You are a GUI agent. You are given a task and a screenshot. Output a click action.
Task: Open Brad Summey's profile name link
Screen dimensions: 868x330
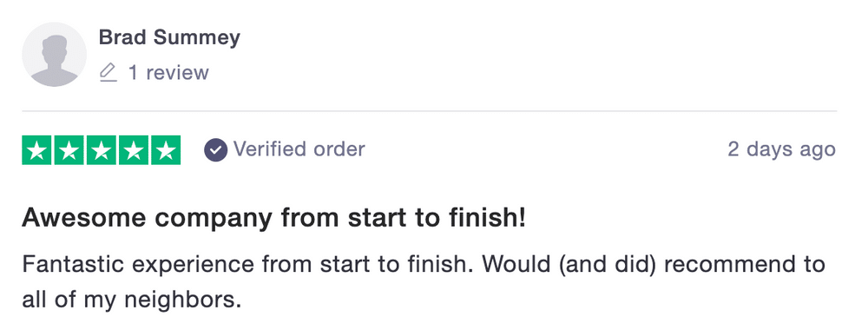(x=169, y=37)
